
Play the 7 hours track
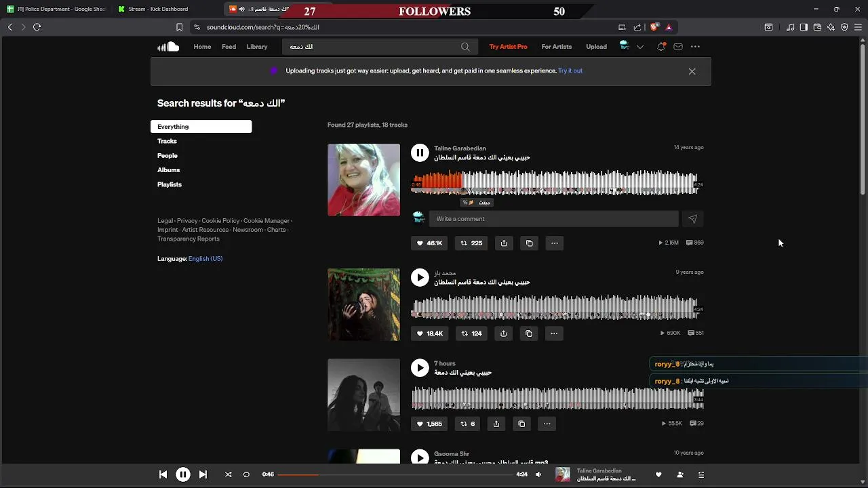[x=420, y=367]
